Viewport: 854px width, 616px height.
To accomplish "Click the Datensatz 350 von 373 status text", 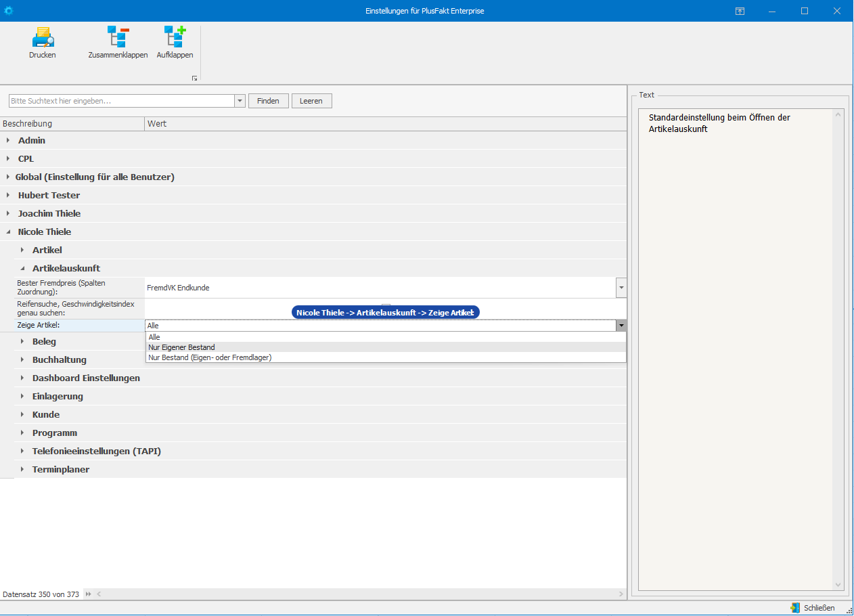I will point(41,594).
